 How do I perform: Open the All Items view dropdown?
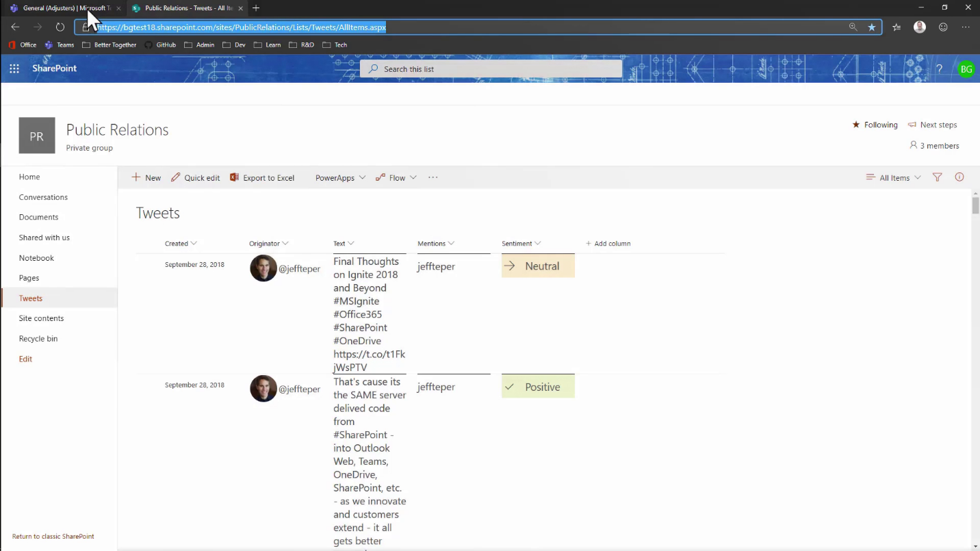(894, 177)
